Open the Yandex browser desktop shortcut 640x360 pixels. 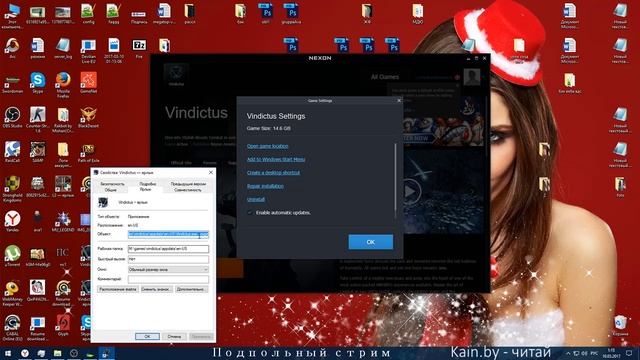pyautogui.click(x=12, y=222)
